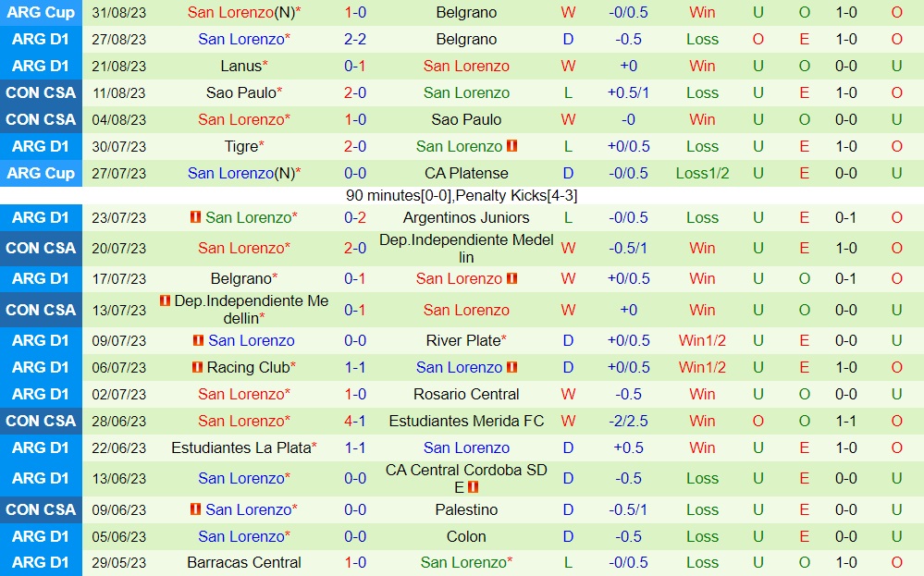Click the 2-2 score of 27/08/23 match
Image resolution: width=924 pixels, height=576 pixels.
click(355, 39)
